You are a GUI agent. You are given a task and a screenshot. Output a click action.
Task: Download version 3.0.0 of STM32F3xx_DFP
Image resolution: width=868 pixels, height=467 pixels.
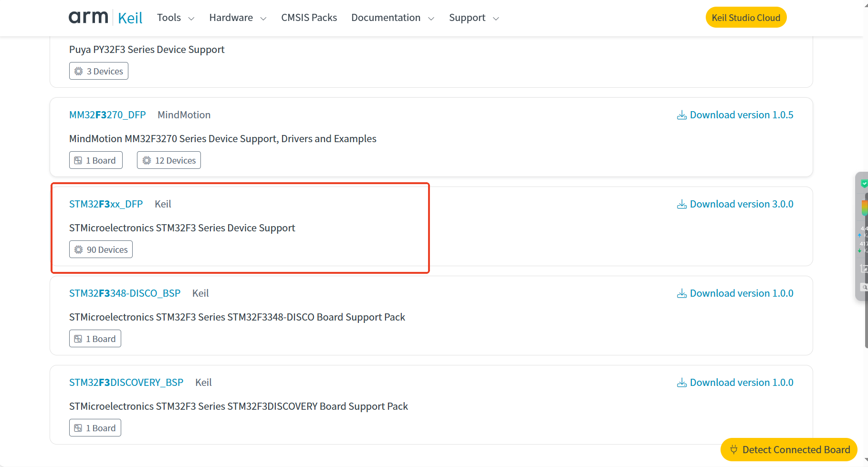click(x=735, y=204)
